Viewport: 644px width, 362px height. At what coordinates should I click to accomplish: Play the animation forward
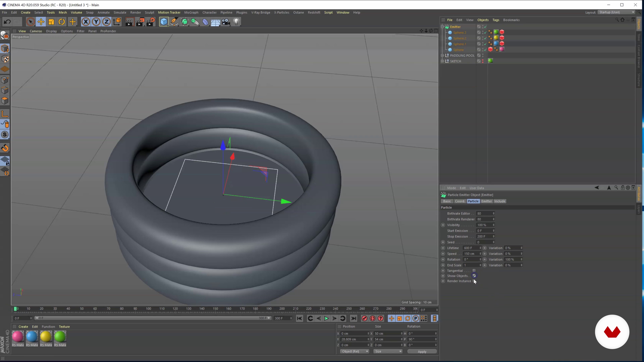[x=326, y=318]
